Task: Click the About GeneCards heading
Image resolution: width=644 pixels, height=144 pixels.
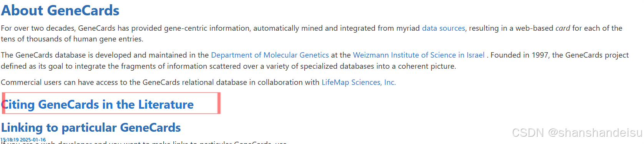Action: 60,10
